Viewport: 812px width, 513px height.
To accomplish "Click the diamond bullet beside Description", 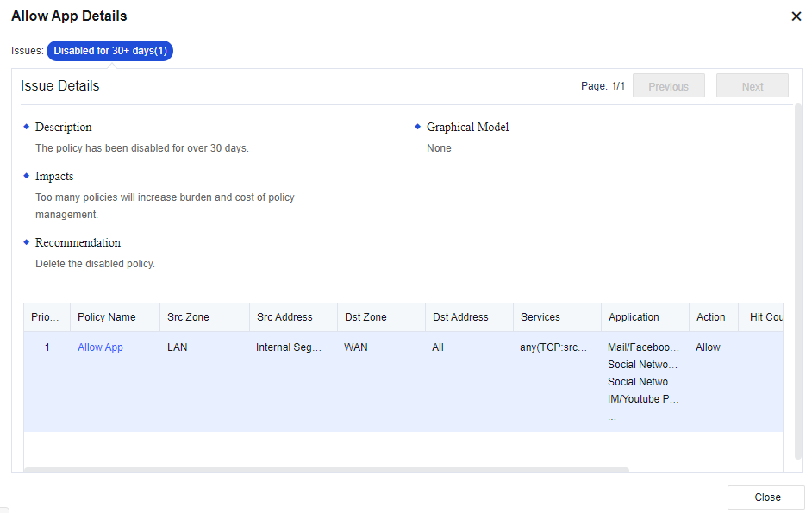I will 27,127.
